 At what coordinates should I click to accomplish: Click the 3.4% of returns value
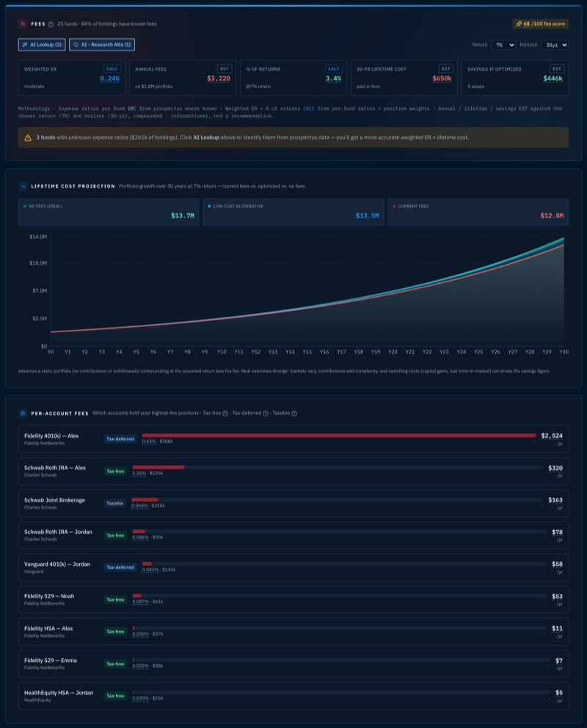coord(333,78)
